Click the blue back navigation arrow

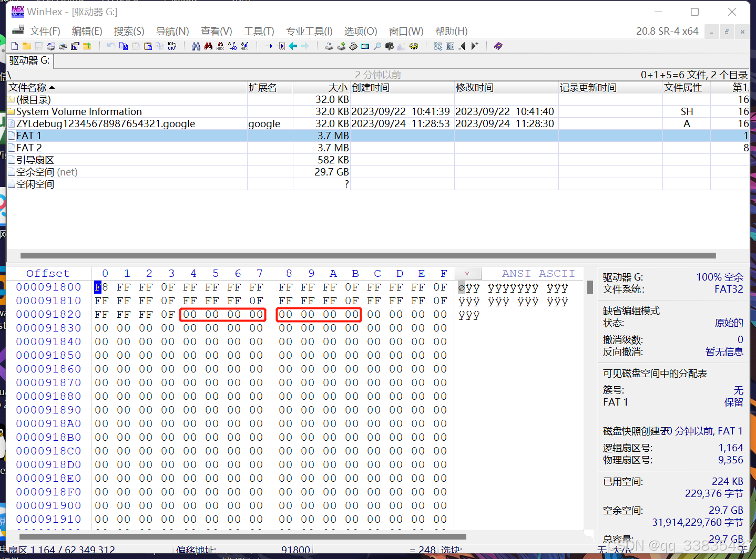293,46
